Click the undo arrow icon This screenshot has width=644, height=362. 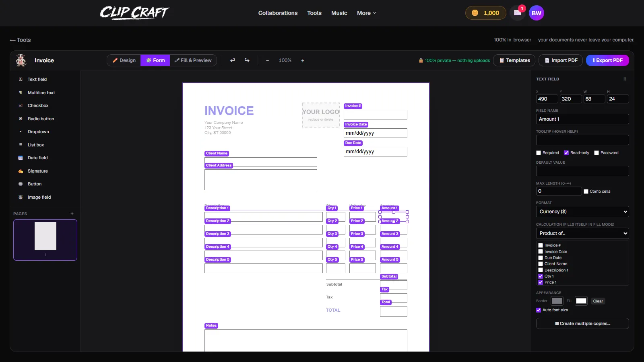233,60
